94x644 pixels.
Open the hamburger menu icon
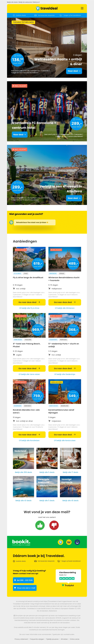click(x=82, y=8)
